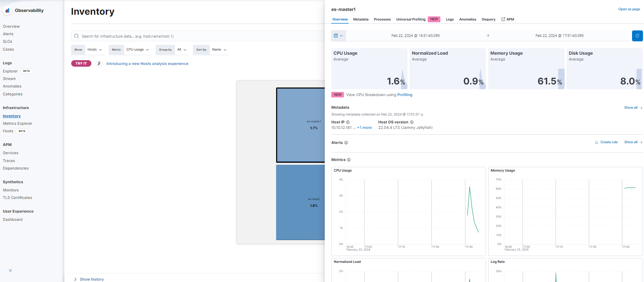Select the es-data2 host tile
The image size is (644, 282).
tap(301, 202)
